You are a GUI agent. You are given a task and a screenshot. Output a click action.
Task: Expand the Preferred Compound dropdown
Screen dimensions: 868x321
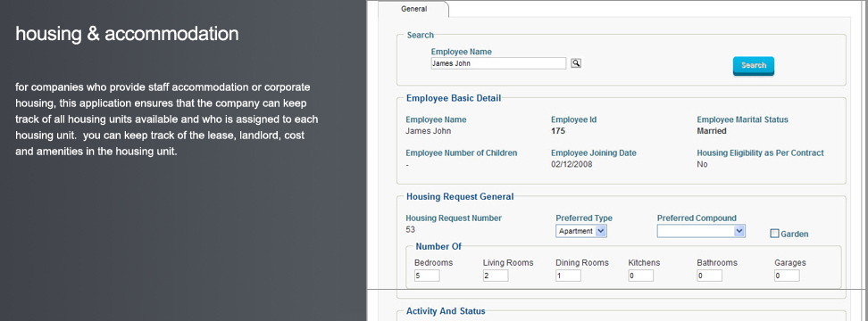click(x=701, y=231)
